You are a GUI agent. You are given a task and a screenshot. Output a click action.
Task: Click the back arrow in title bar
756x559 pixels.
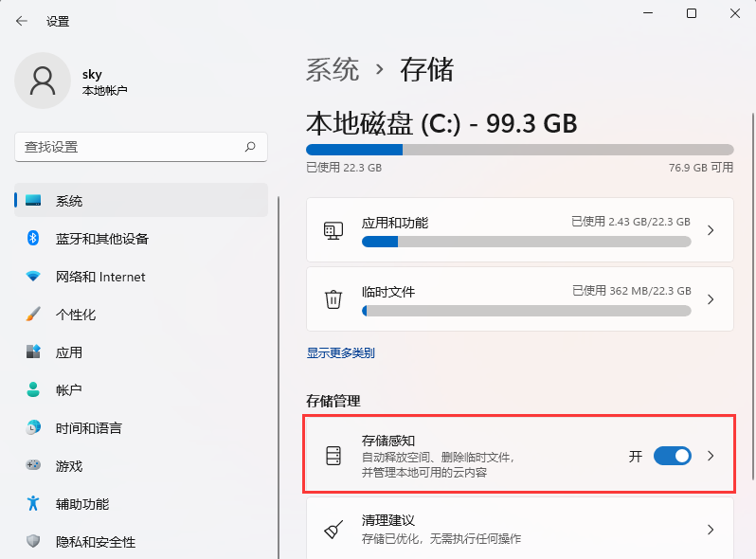coord(22,21)
